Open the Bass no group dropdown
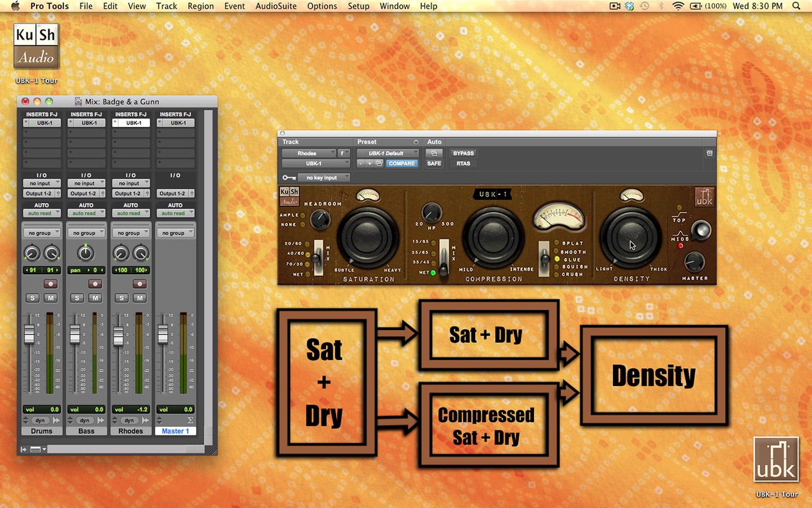Image resolution: width=812 pixels, height=508 pixels. pyautogui.click(x=86, y=233)
